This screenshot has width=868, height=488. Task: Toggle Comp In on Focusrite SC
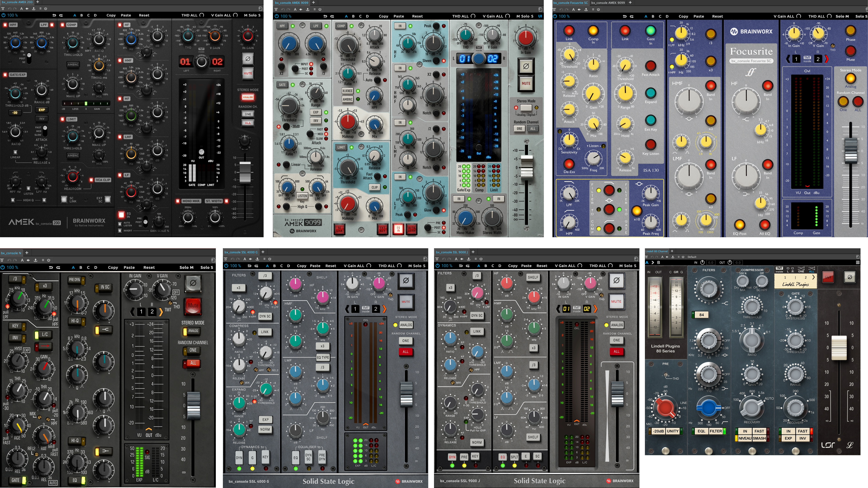click(x=593, y=31)
